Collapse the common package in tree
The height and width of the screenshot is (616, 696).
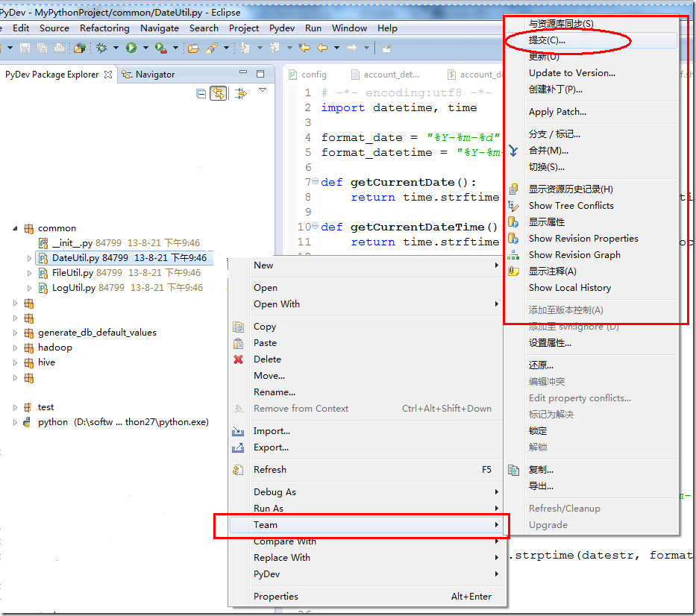[x=15, y=228]
